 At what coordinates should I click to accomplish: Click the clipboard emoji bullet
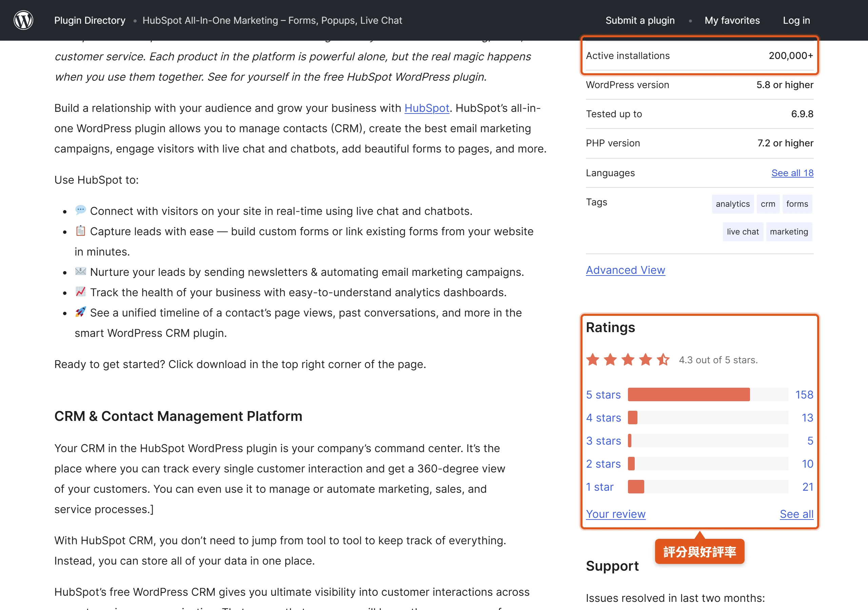[x=80, y=230]
